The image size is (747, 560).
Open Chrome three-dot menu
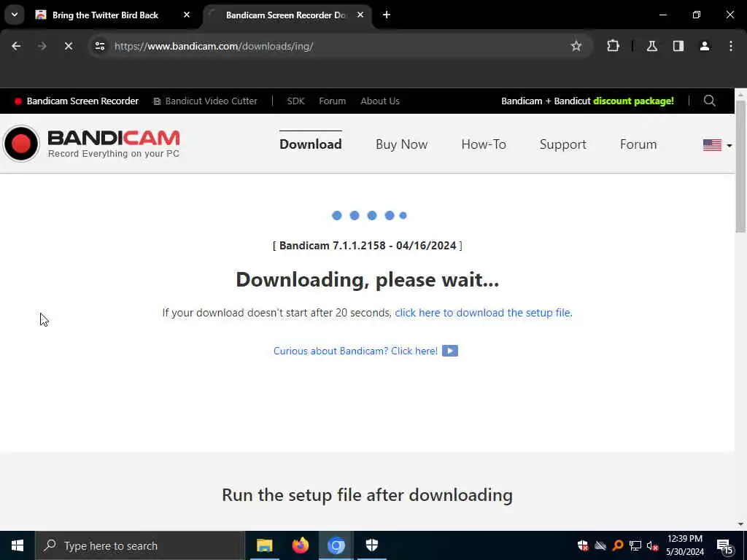tap(731, 46)
